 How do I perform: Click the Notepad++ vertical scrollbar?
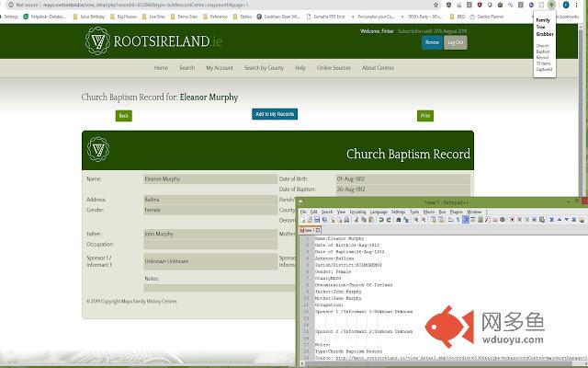[584, 294]
